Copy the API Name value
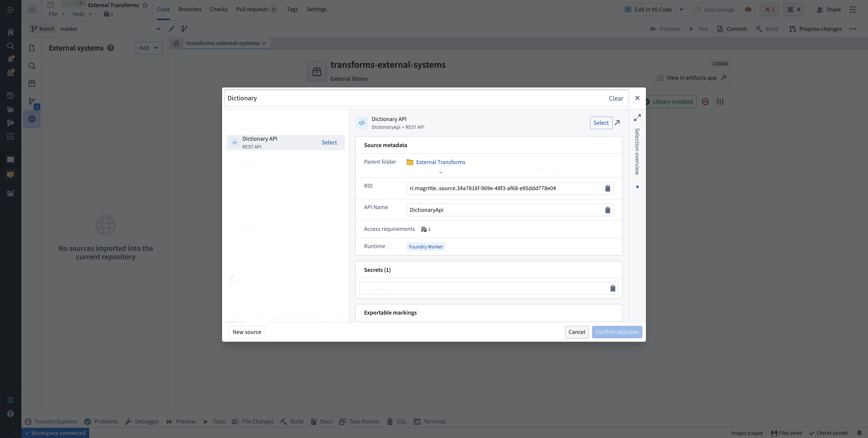Image resolution: width=868 pixels, height=438 pixels. pyautogui.click(x=608, y=210)
